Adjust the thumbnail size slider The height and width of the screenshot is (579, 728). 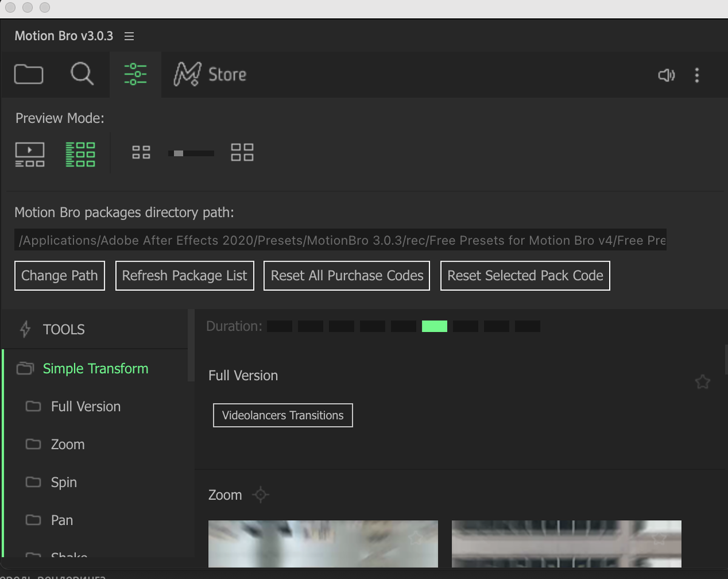[x=191, y=154]
